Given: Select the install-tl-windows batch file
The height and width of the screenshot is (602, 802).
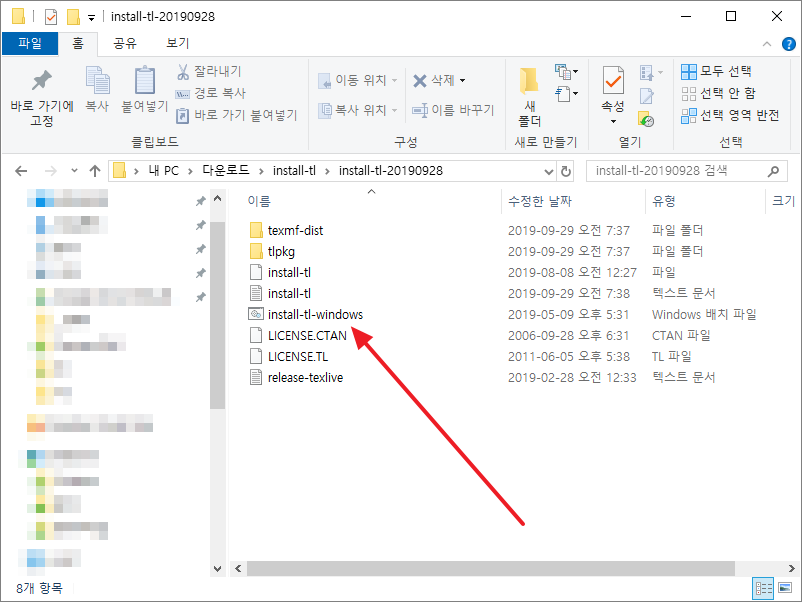Looking at the screenshot, I should (315, 314).
